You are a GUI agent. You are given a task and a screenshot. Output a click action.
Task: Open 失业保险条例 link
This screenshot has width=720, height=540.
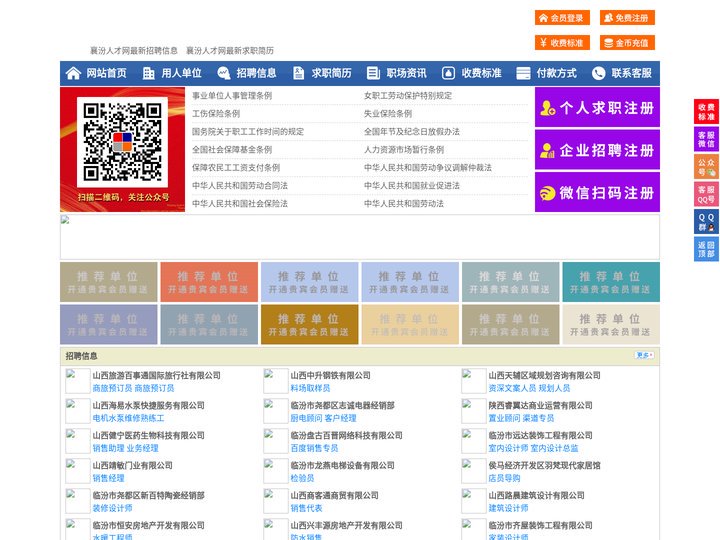click(x=388, y=113)
